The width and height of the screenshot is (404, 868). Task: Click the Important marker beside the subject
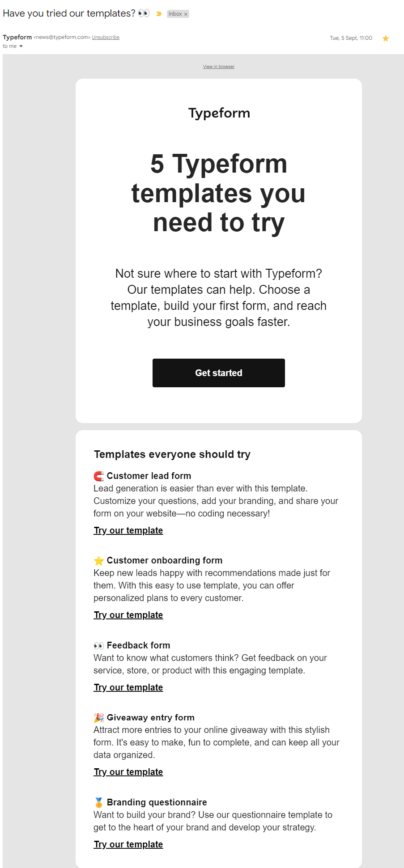pos(159,14)
